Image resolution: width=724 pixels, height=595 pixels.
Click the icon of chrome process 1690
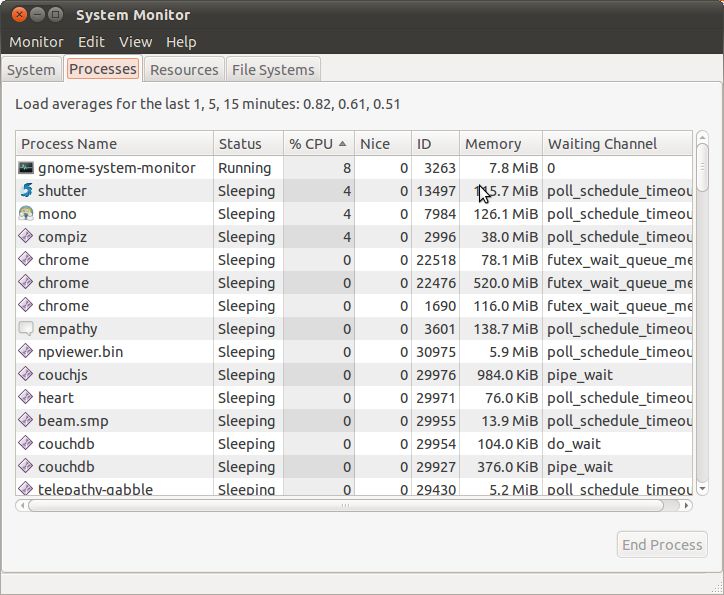[x=25, y=305]
